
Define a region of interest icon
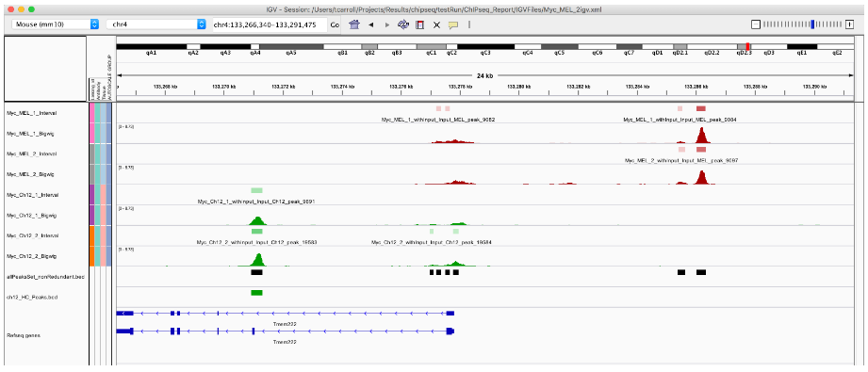[x=419, y=24]
